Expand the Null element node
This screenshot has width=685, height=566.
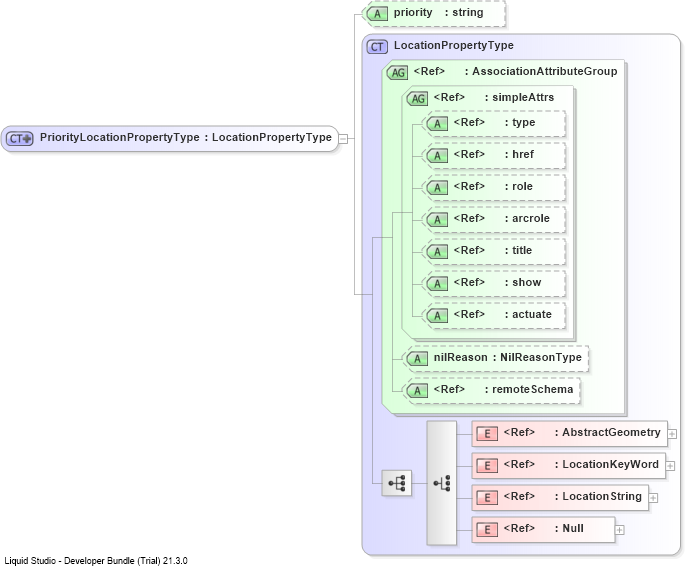coord(619,530)
